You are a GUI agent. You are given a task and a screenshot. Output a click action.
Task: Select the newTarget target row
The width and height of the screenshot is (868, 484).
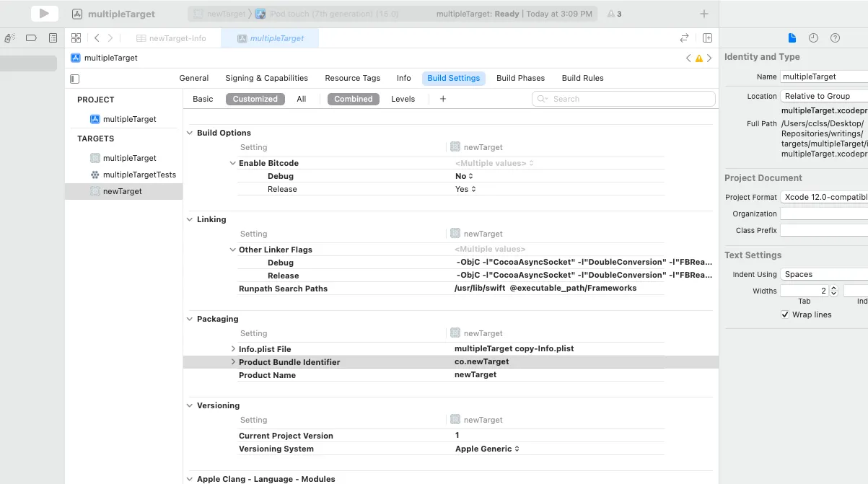pyautogui.click(x=123, y=191)
